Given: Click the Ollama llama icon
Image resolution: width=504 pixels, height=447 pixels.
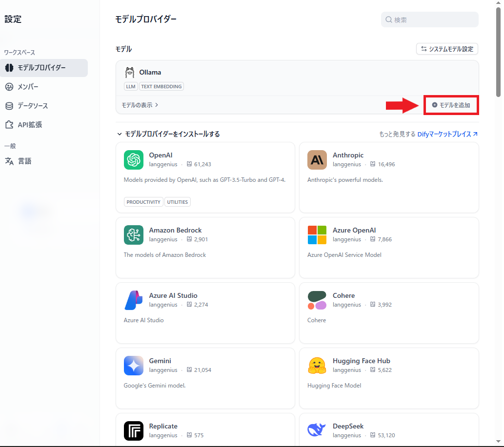Looking at the screenshot, I should click(129, 73).
